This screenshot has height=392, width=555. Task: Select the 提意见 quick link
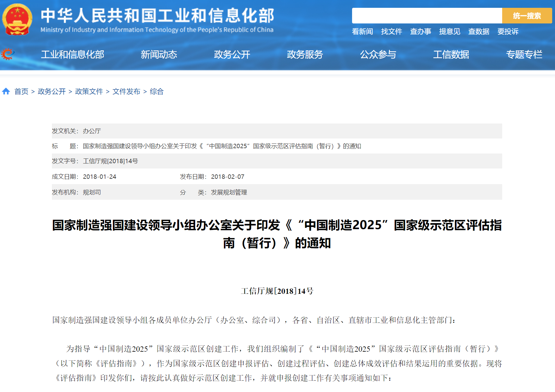[x=450, y=32]
